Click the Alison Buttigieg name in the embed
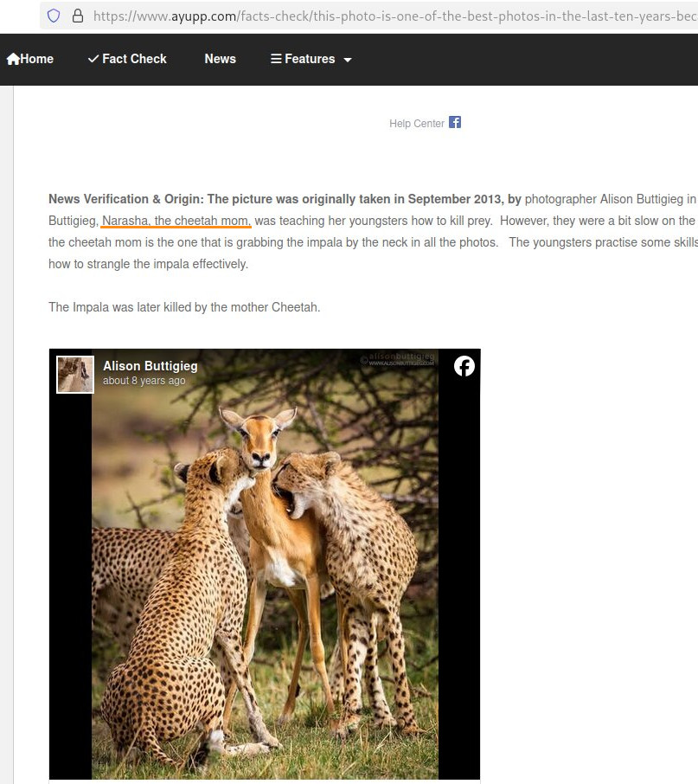The width and height of the screenshot is (698, 784). [150, 366]
